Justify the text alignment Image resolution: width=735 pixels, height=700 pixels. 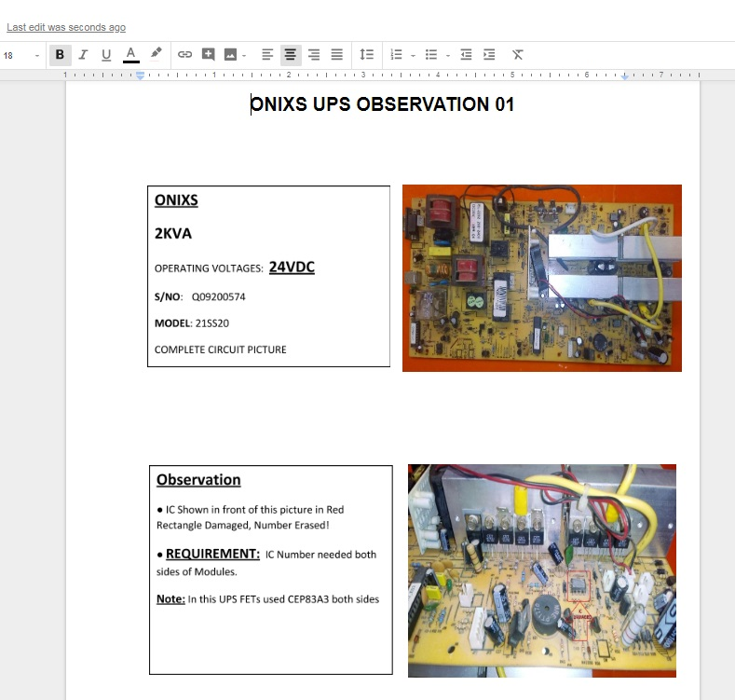[x=337, y=55]
